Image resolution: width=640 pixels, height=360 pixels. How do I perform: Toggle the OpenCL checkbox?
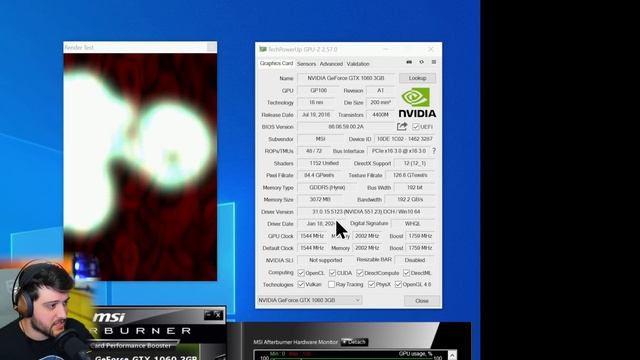point(301,273)
